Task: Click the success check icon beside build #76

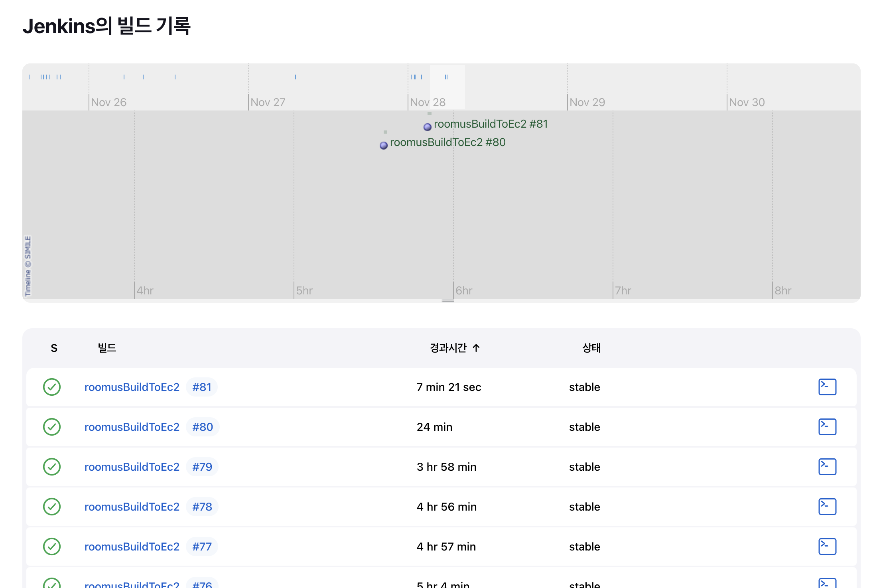Action: point(51,584)
